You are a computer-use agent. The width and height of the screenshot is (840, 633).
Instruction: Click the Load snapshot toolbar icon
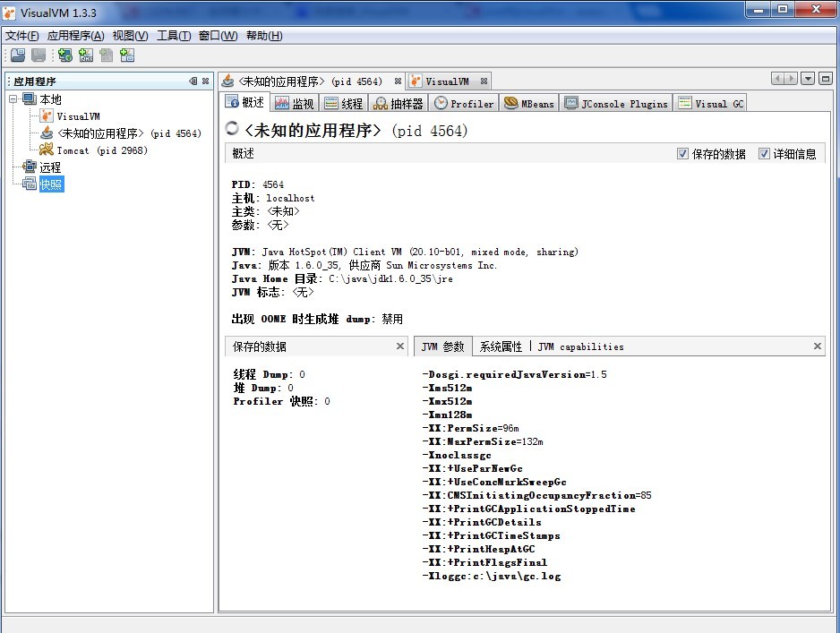point(18,55)
